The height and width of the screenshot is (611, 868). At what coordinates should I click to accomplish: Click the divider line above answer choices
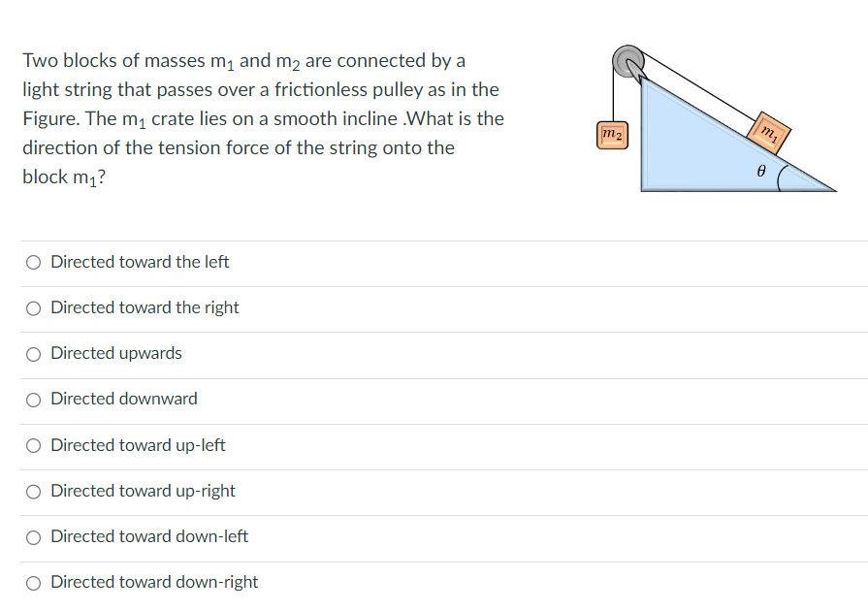pyautogui.click(x=434, y=239)
